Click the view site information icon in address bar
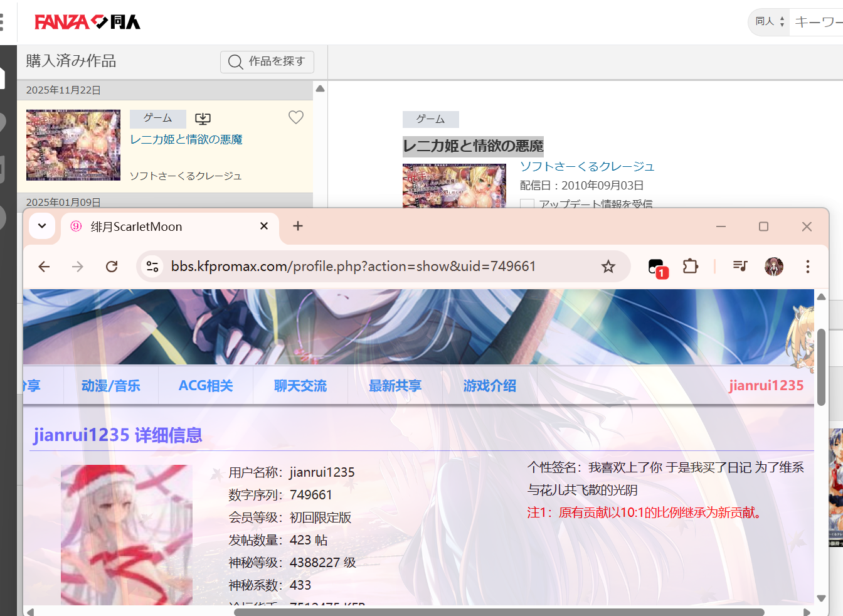The height and width of the screenshot is (616, 843). coord(152,267)
